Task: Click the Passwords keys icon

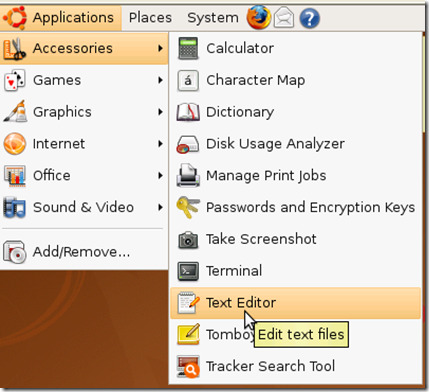Action: 188,207
